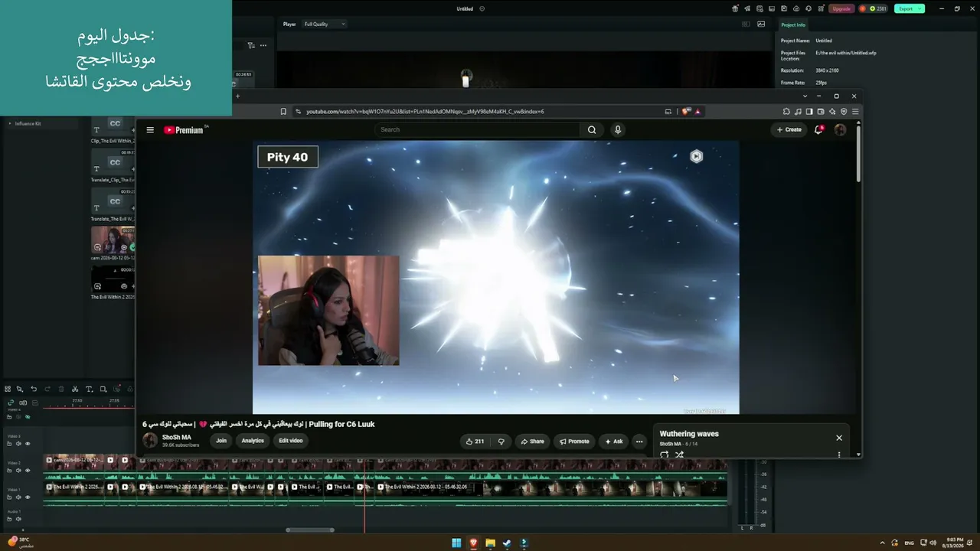Hide the Video 1 track with the eye icon
The height and width of the screenshot is (551, 980).
[28, 497]
